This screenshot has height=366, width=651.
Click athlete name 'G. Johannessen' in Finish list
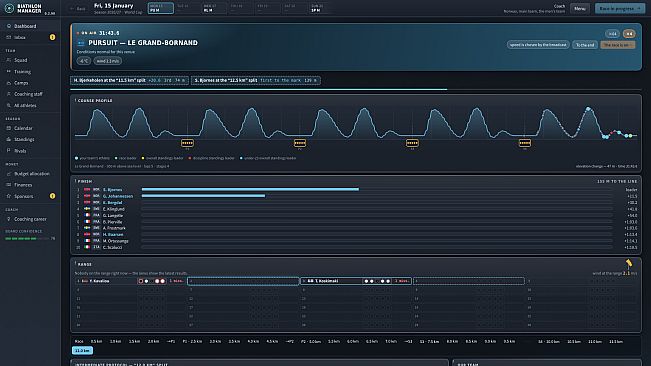(118, 196)
